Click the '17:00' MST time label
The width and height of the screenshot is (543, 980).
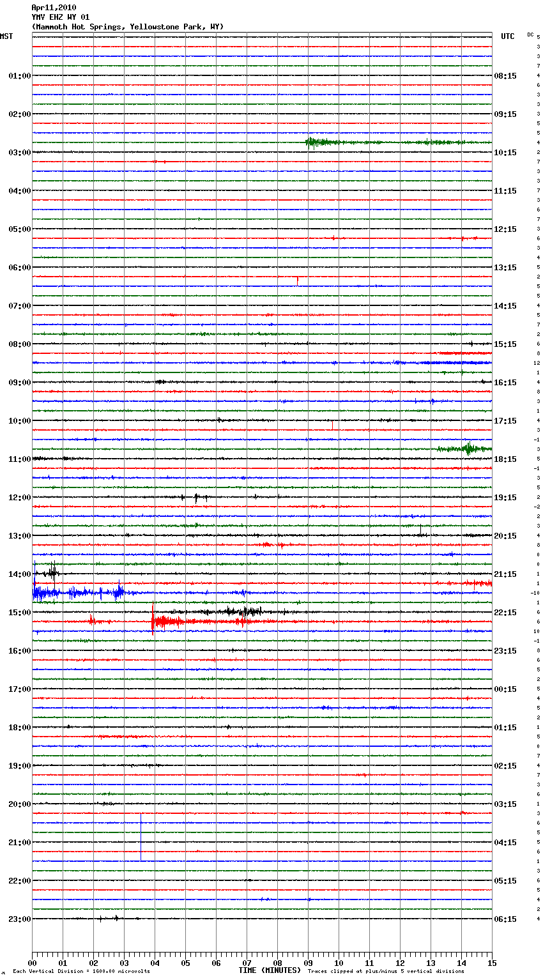click(x=20, y=689)
